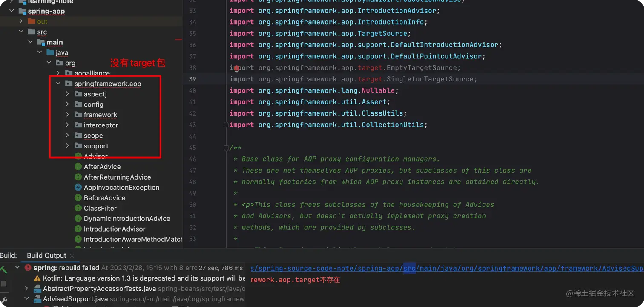The width and height of the screenshot is (644, 307).
Task: Click the AfterAdvice interface icon
Action: pos(78,167)
